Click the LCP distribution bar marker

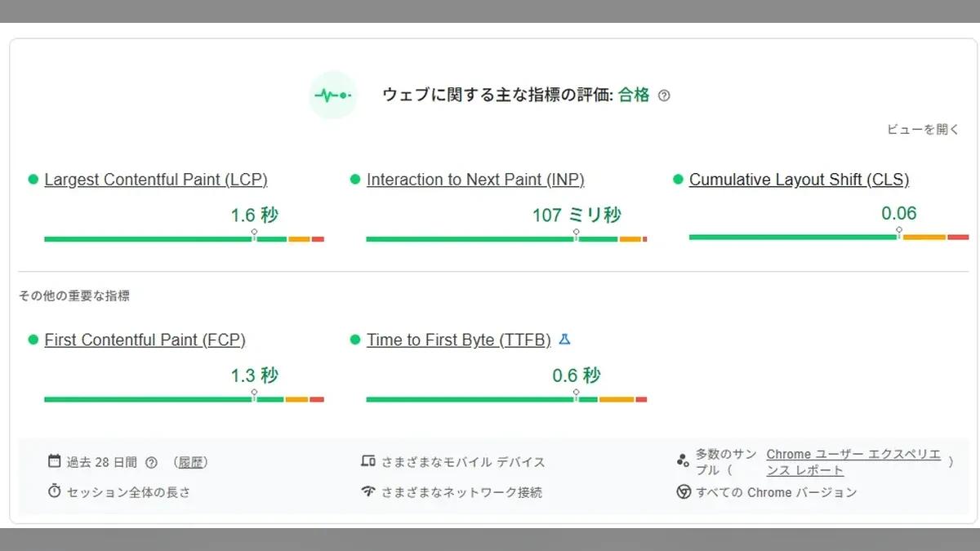254,235
